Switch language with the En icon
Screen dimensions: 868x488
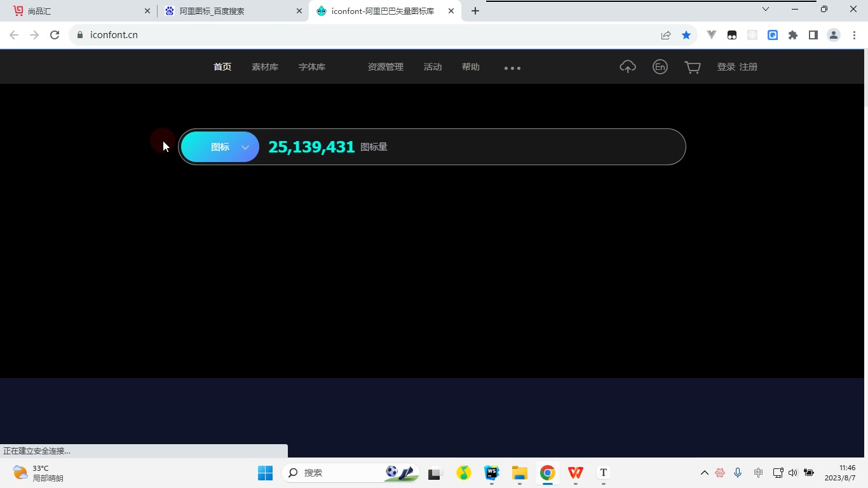coord(660,67)
